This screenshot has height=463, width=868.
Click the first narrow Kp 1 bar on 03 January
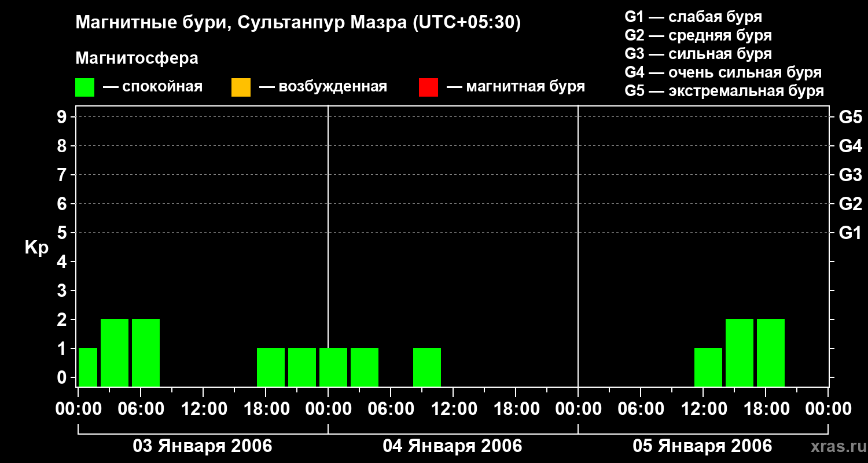(x=88, y=367)
